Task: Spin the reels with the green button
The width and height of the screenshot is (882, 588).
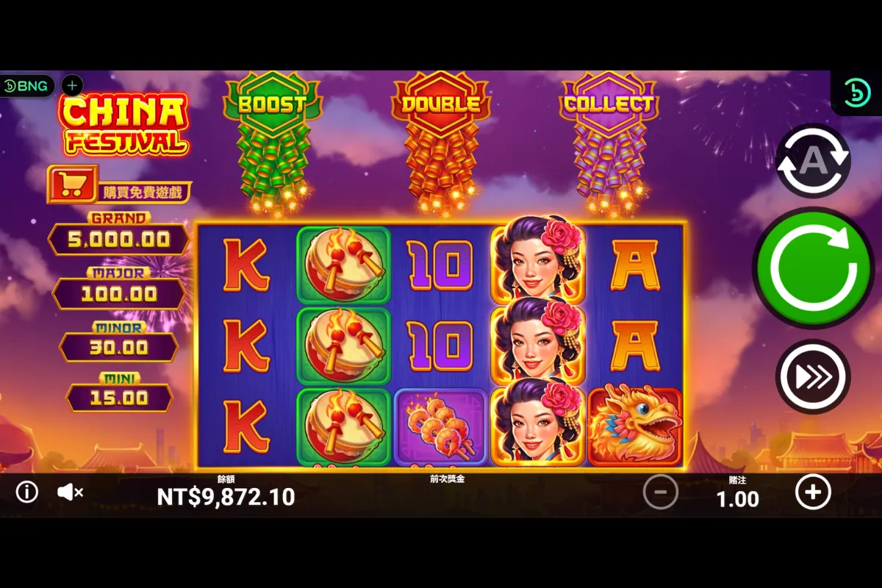Action: click(813, 268)
